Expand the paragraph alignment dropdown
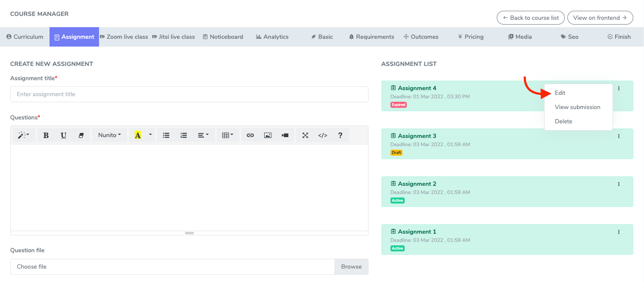This screenshot has height=282, width=644. tap(203, 135)
